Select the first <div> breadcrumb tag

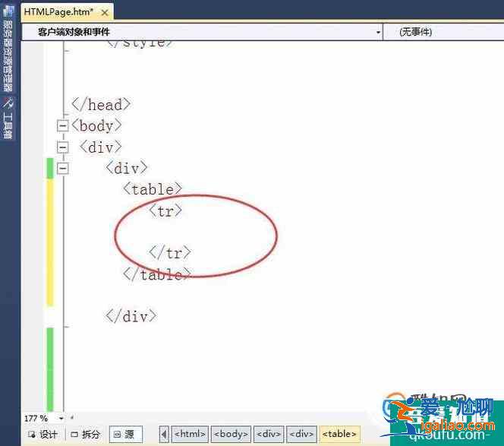(269, 434)
